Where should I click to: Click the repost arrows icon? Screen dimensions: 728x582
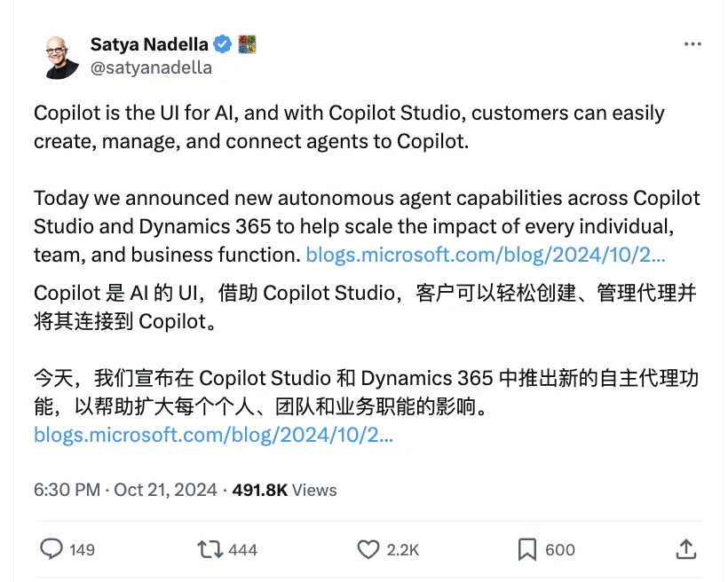point(210,550)
